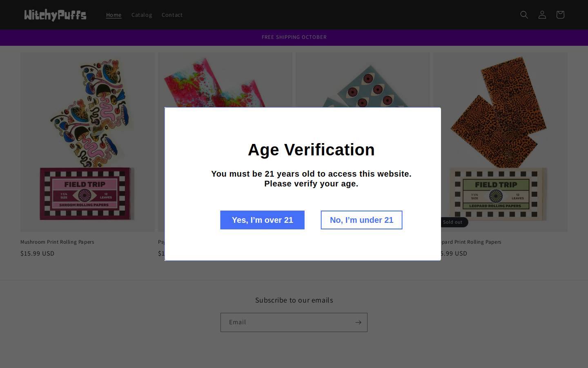Open the account login icon

point(542,15)
